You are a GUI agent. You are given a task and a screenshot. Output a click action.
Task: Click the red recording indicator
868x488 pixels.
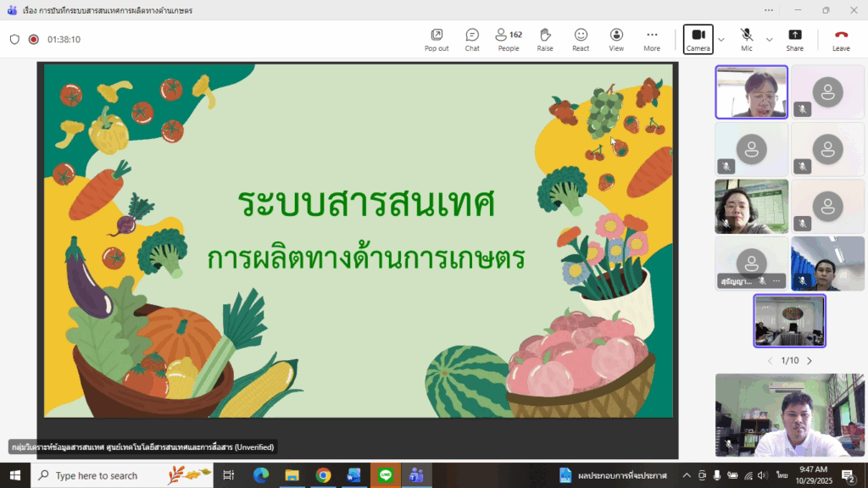tap(34, 39)
